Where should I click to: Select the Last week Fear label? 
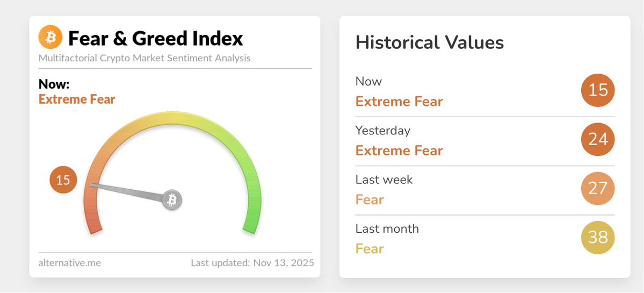click(x=370, y=200)
